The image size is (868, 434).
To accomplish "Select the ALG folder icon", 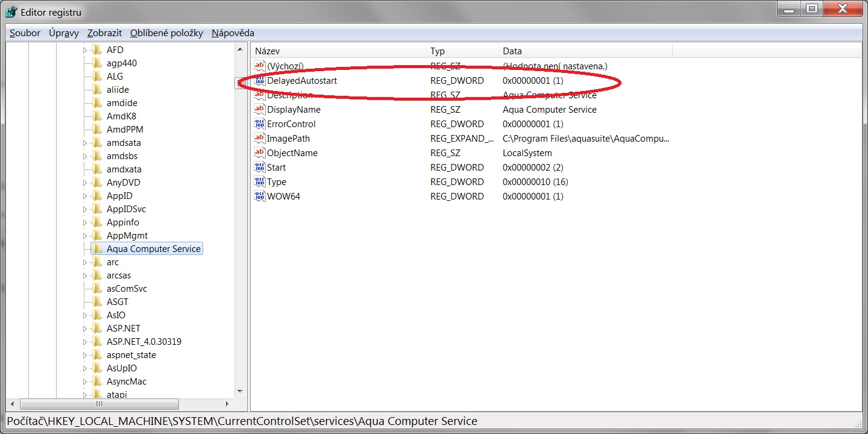I will 97,77.
